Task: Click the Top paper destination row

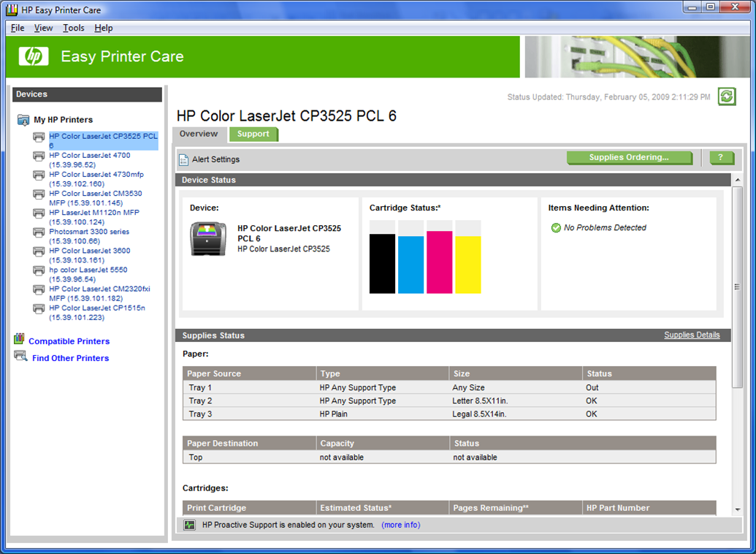Action: pos(449,457)
